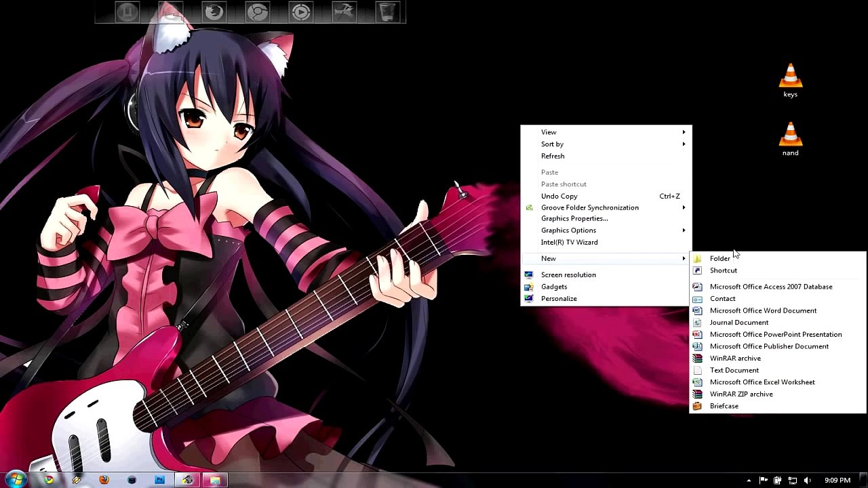Image resolution: width=868 pixels, height=488 pixels.
Task: Open the Explorer folder taskbar button
Action: (215, 480)
